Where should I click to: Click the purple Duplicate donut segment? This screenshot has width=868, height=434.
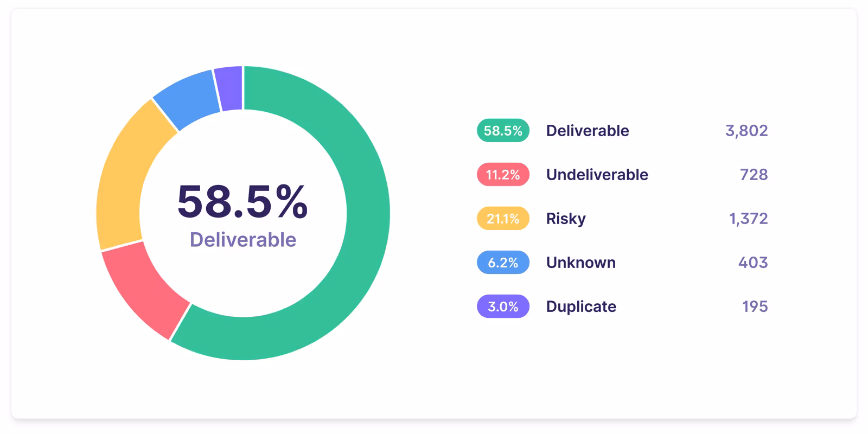(x=229, y=88)
